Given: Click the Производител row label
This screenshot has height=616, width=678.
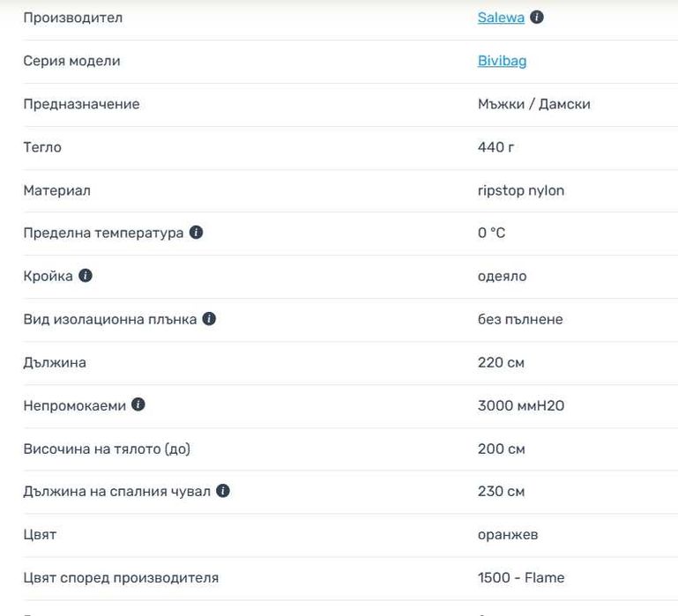Looking at the screenshot, I should pos(72,18).
